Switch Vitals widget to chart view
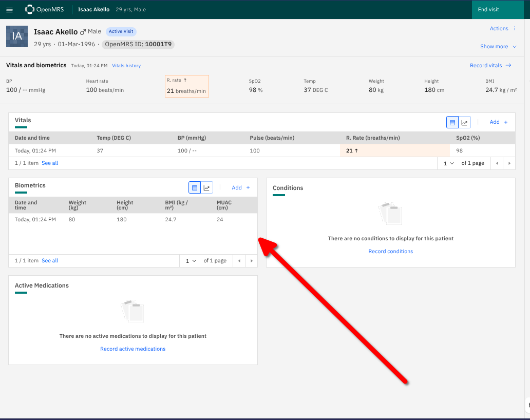Screen dimensions: 530x420 [464, 122]
